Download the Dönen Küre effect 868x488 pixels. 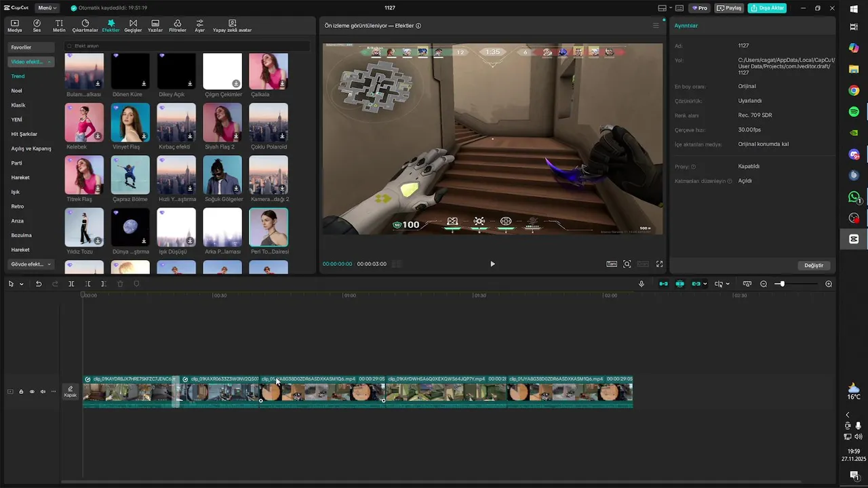tap(144, 84)
